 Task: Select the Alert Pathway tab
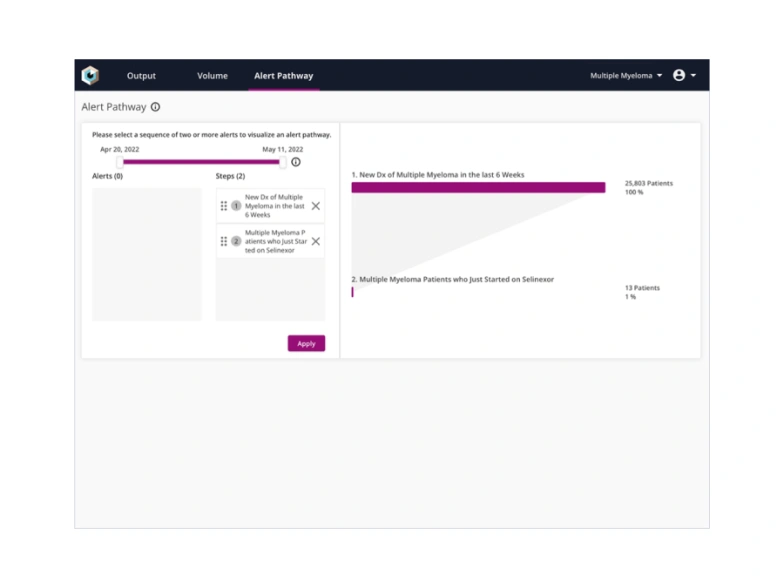pyautogui.click(x=284, y=76)
